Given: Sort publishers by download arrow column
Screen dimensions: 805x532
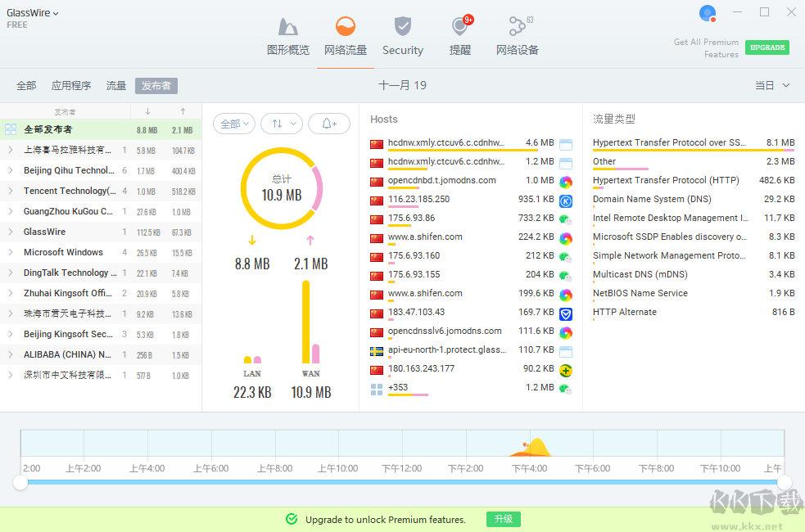Looking at the screenshot, I should (x=147, y=111).
